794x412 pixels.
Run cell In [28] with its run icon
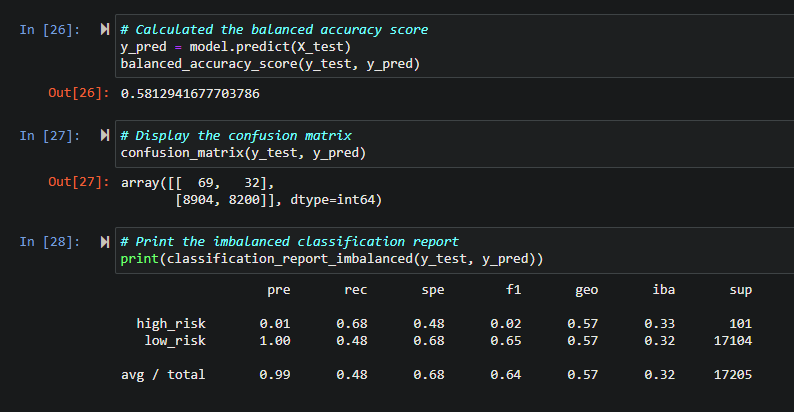coord(105,242)
